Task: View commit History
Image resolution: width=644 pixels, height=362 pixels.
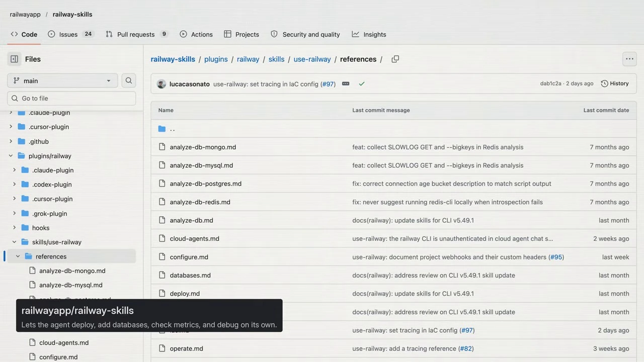Action: 615,83
